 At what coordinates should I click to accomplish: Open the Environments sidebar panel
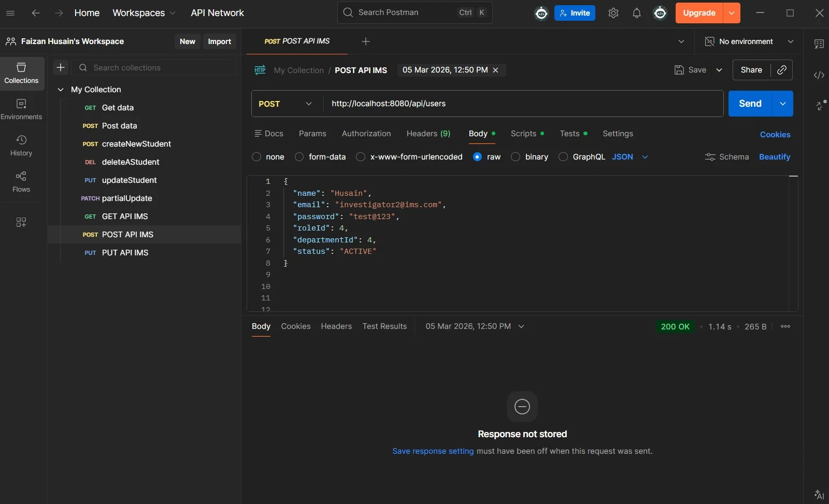(x=21, y=109)
